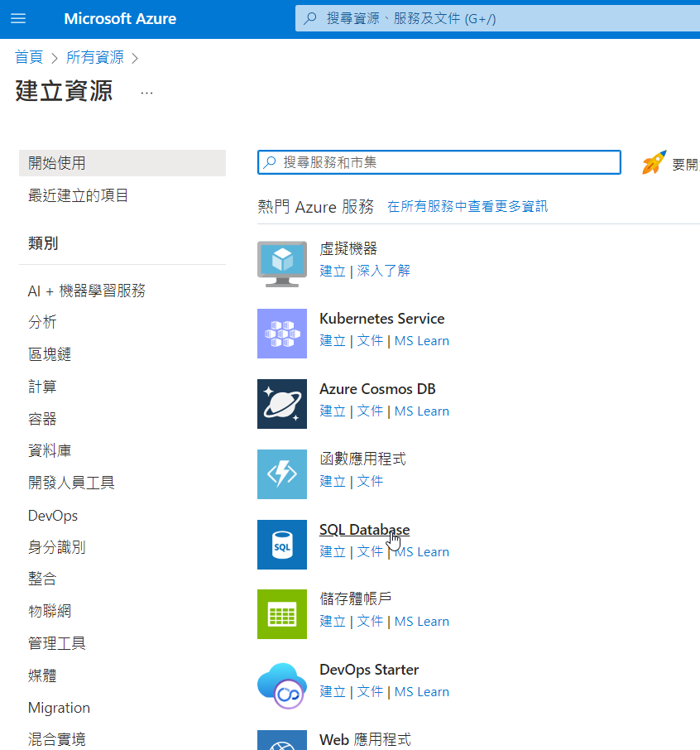700x750 pixels.
Task: Click 建立 under 虛擬機器
Action: click(x=333, y=271)
